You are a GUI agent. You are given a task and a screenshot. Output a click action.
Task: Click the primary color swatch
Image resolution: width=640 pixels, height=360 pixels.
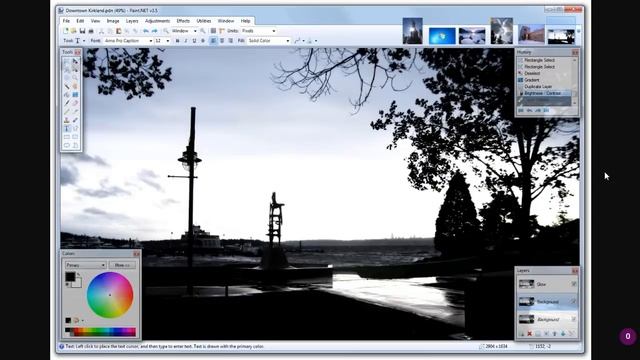70,276
